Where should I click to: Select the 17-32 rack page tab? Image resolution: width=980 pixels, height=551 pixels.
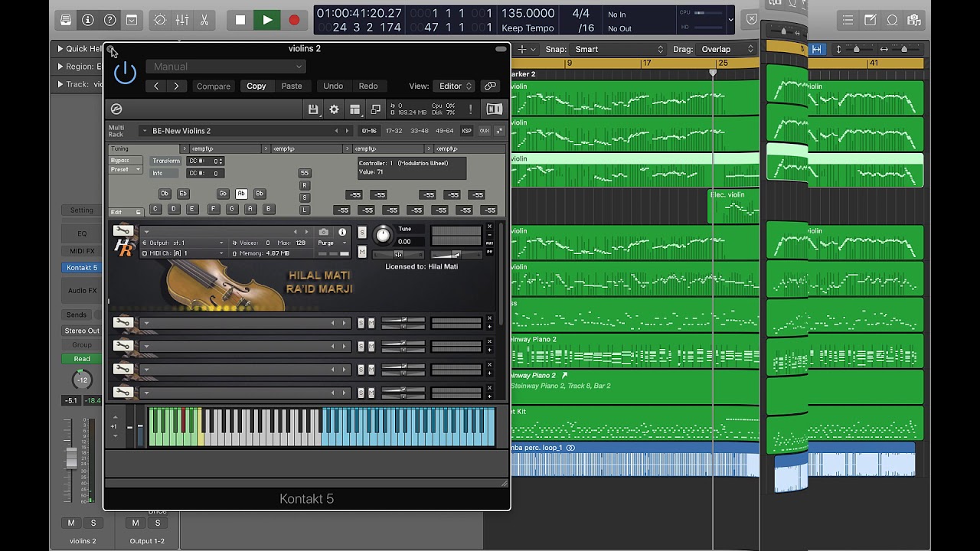point(394,131)
